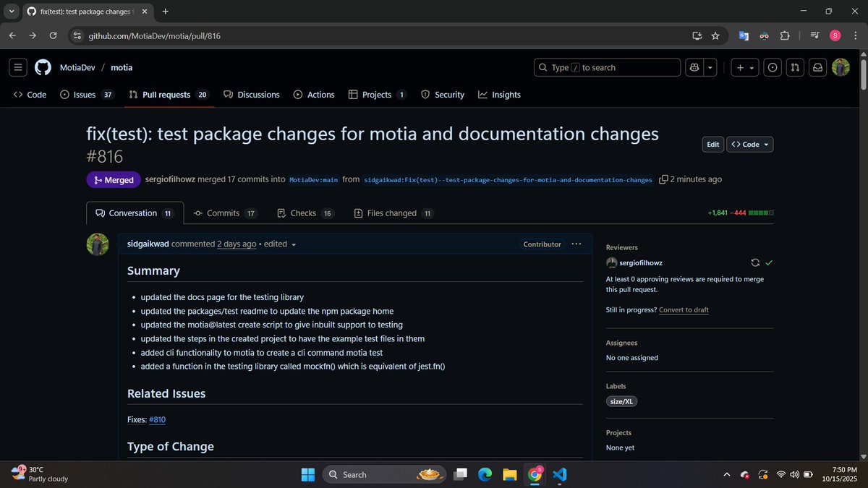Open the Chrome profile S avatar

point(835,35)
